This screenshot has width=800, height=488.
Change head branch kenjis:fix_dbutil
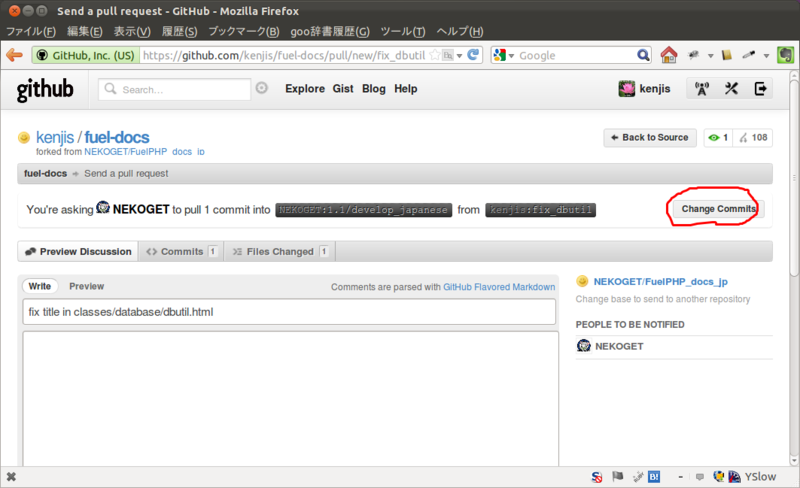540,210
